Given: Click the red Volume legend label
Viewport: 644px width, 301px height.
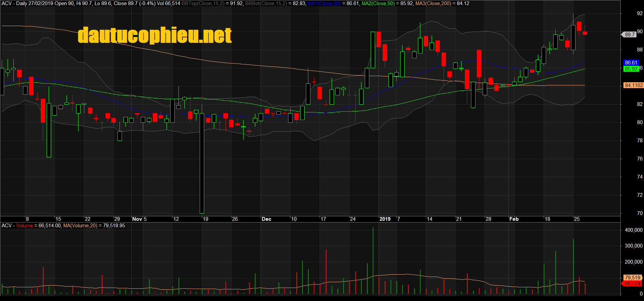Looking at the screenshot, I should point(24,226).
